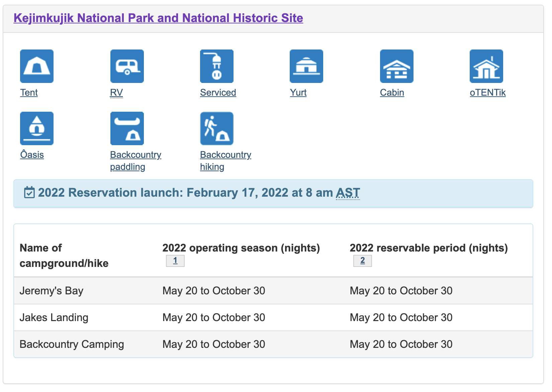The image size is (552, 392).
Task: Open the Ôasis pod icon
Action: point(37,128)
